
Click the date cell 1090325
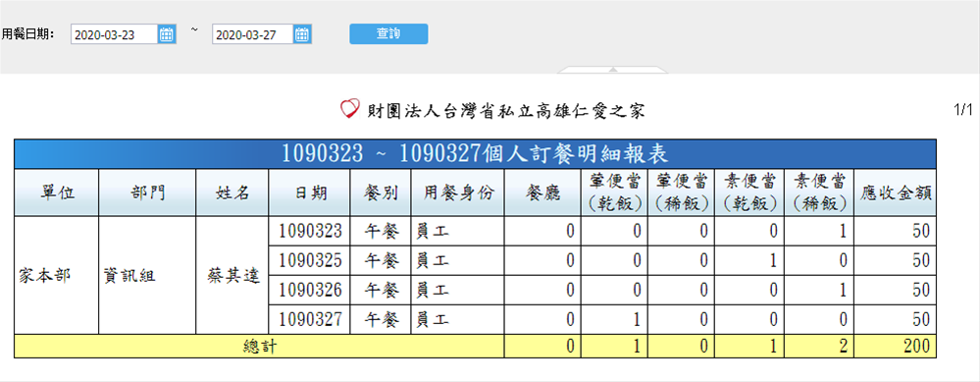tap(310, 260)
